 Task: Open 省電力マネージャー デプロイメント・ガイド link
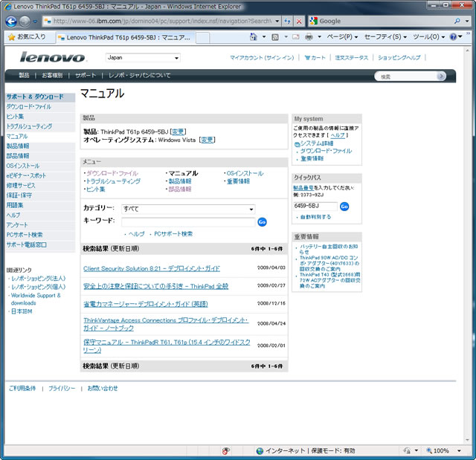[146, 304]
